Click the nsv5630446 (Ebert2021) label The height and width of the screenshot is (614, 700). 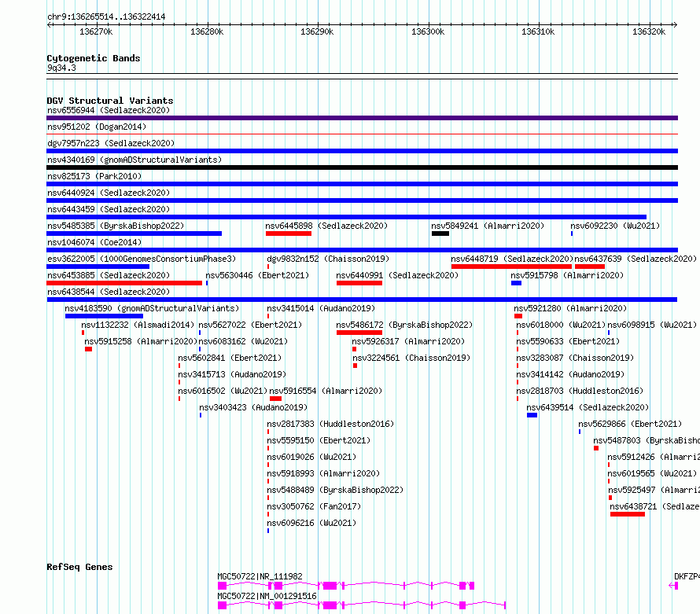pyautogui.click(x=257, y=275)
